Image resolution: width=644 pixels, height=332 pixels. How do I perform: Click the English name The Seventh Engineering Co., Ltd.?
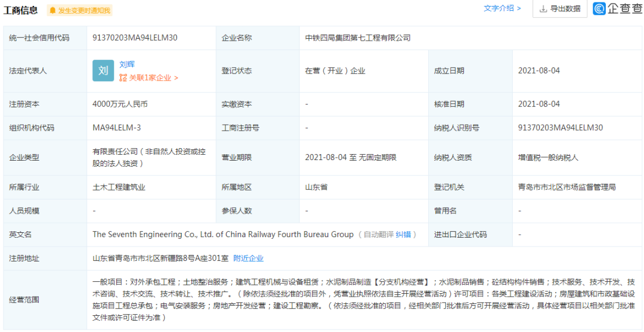[x=223, y=235]
